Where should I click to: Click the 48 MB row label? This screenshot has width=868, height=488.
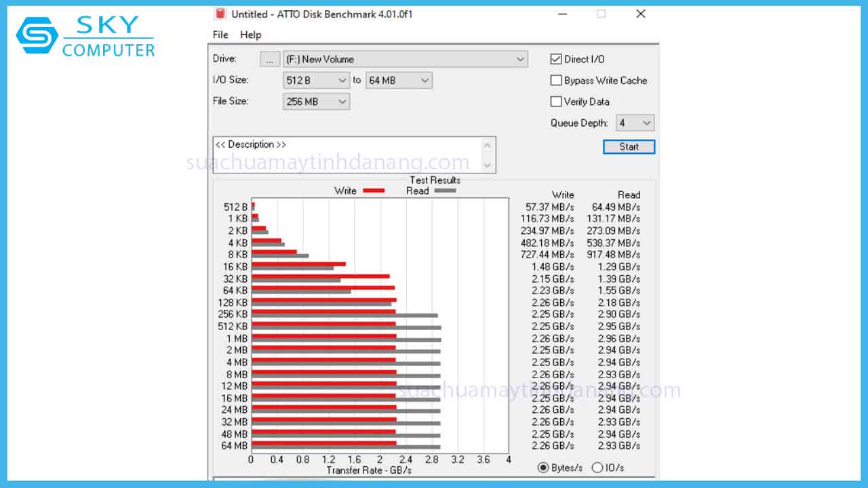[x=235, y=434]
